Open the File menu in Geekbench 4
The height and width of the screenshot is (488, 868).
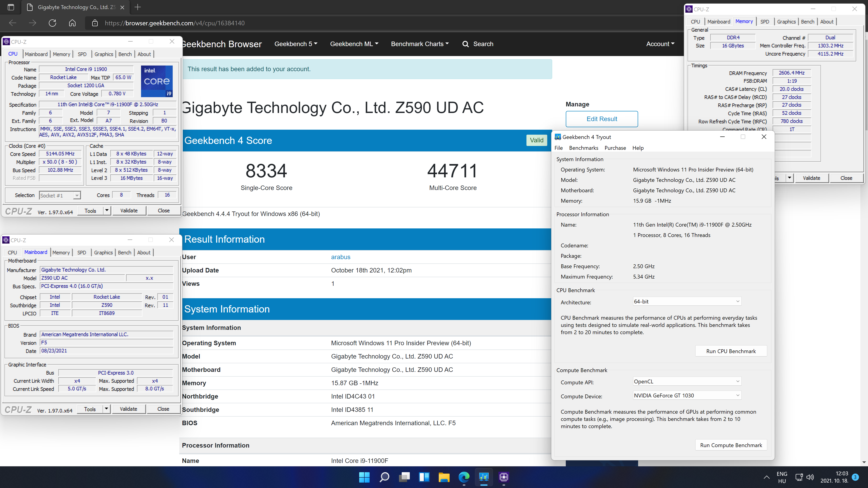pyautogui.click(x=558, y=148)
